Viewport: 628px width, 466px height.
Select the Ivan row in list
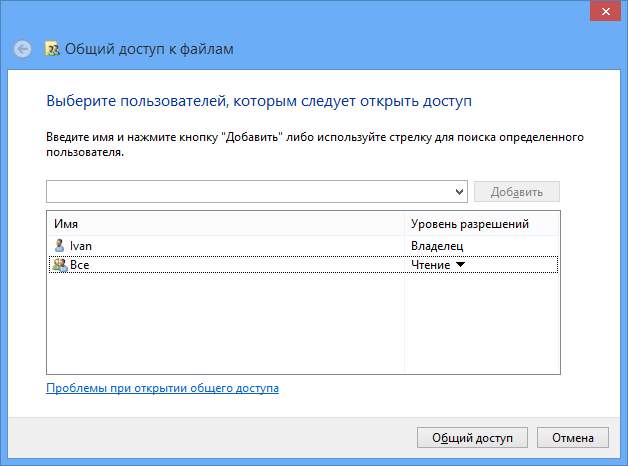click(x=303, y=245)
